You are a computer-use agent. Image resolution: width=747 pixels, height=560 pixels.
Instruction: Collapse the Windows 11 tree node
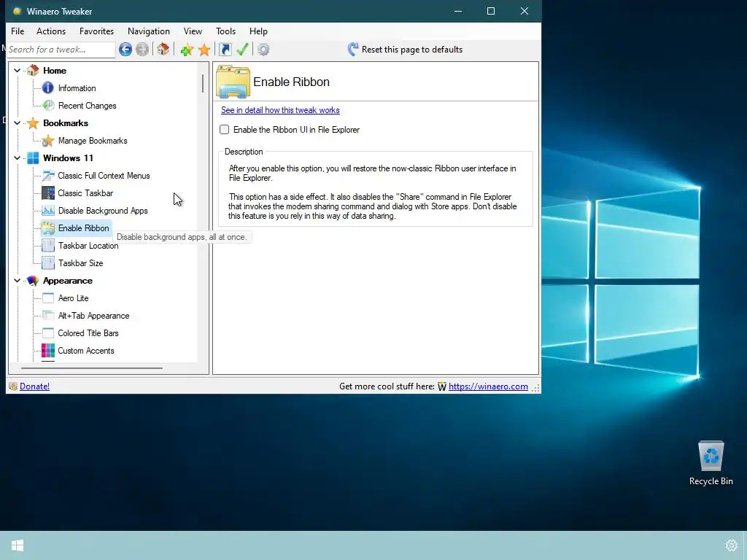(18, 158)
